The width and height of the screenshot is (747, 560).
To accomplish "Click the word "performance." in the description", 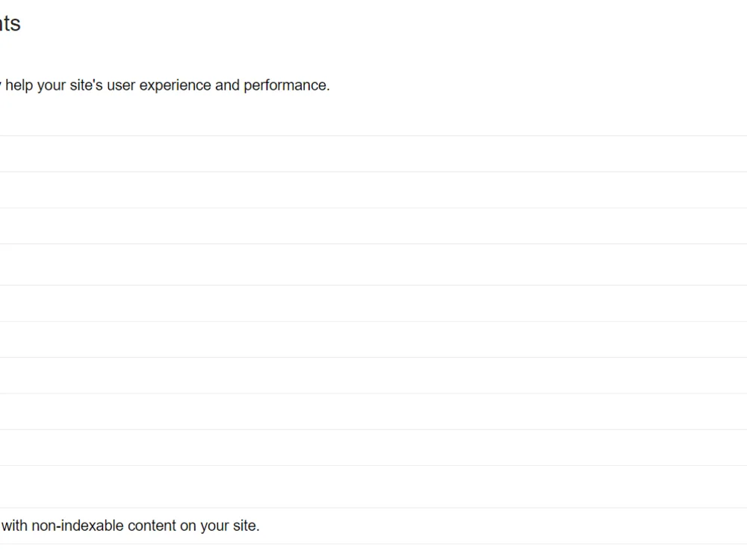I will point(287,85).
